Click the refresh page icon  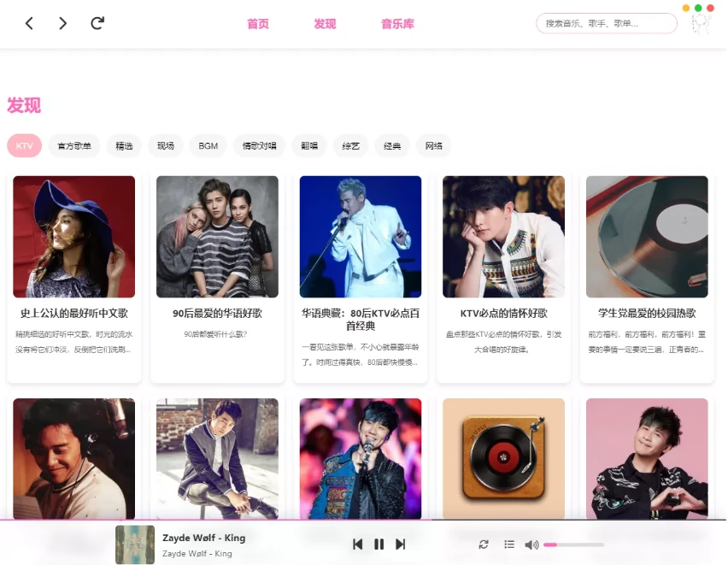[97, 23]
